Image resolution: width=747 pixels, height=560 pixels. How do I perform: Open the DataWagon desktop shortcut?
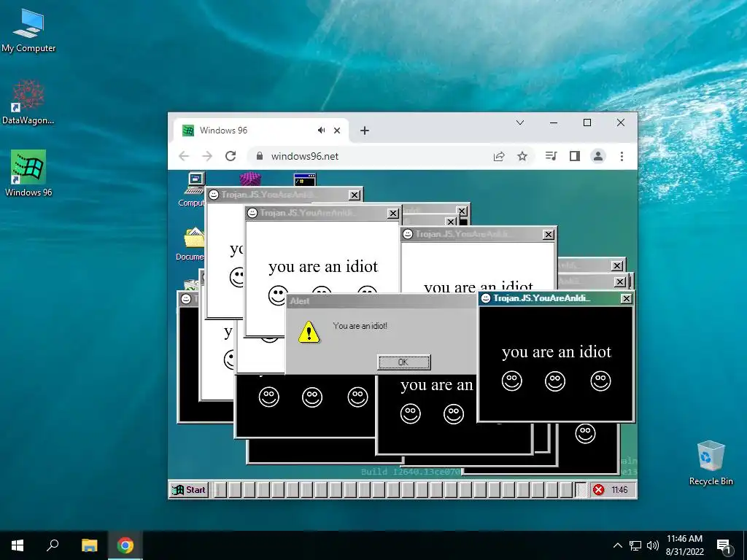[28, 102]
